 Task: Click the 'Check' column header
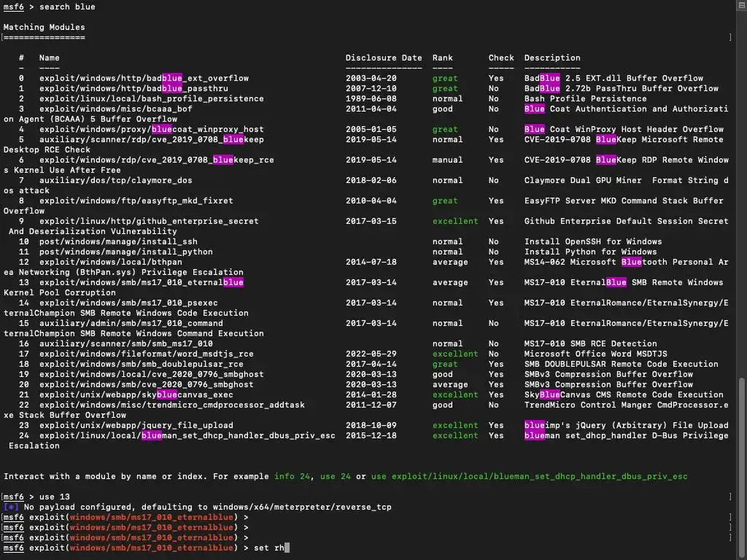[501, 58]
